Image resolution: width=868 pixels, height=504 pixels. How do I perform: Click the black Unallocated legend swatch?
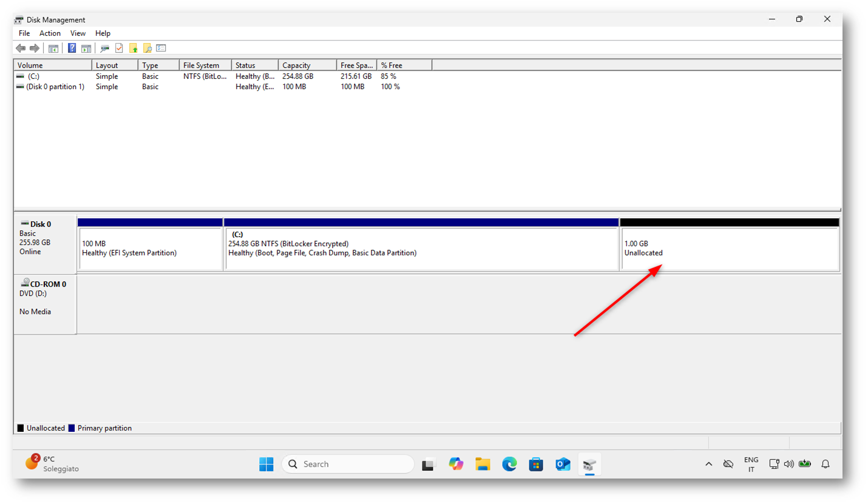[x=21, y=428]
